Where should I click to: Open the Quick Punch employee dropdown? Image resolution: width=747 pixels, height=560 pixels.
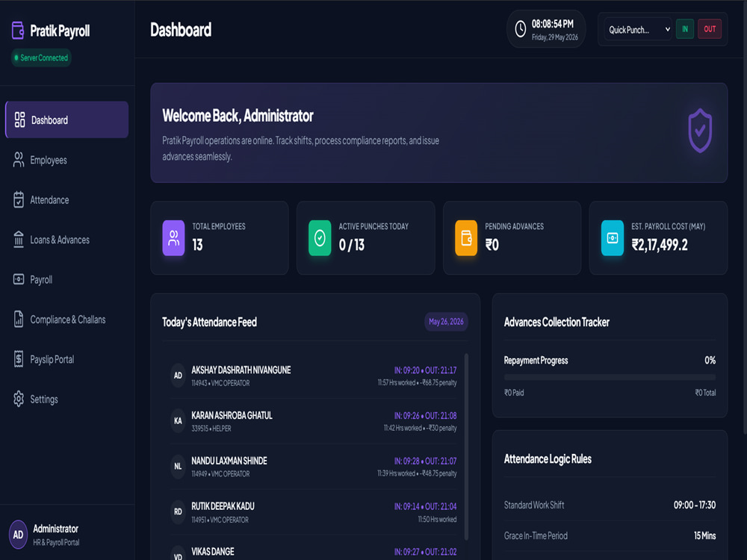637,30
